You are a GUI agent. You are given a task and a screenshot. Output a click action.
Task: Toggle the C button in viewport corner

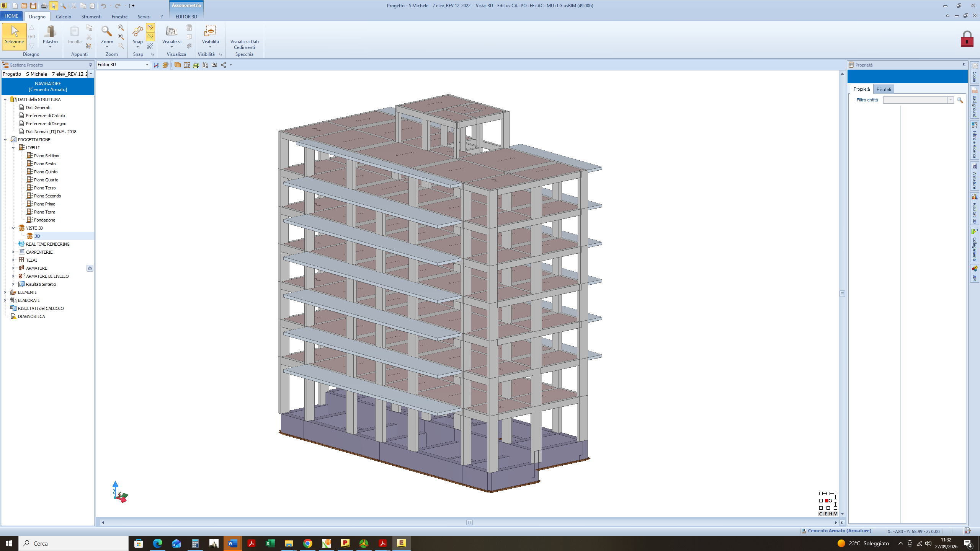[x=820, y=514]
